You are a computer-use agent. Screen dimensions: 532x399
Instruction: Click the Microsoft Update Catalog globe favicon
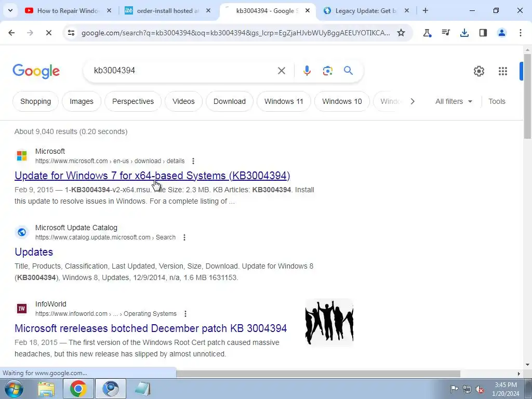tap(22, 232)
